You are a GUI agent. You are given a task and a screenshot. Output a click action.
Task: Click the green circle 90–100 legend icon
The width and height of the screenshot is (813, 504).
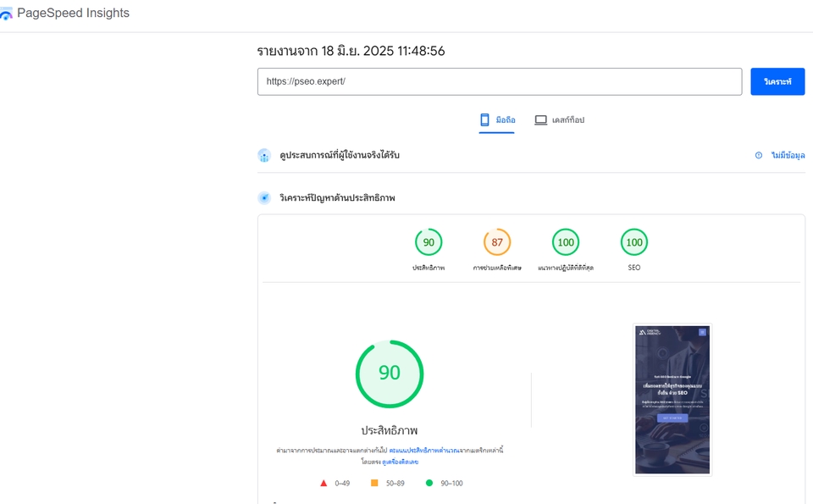[429, 483]
